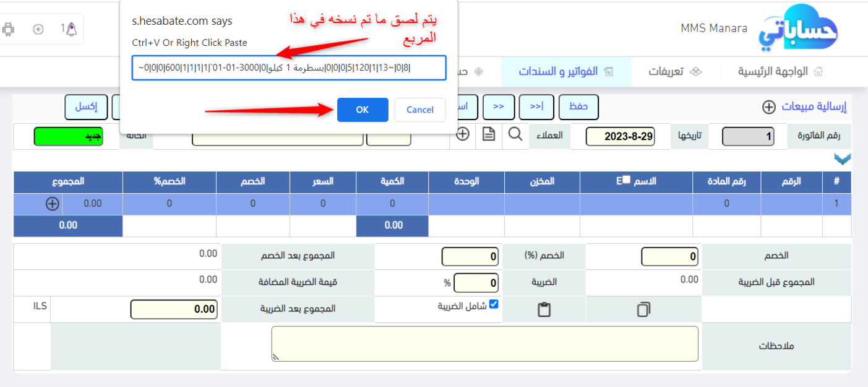Expand the blue chevron above the items table
Image resolution: width=868 pixels, height=387 pixels.
click(842, 160)
